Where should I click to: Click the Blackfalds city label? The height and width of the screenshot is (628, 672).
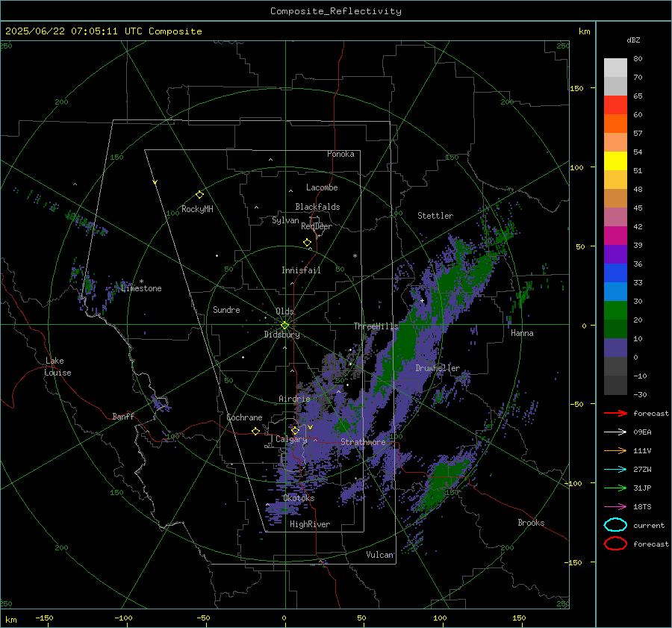(x=317, y=207)
